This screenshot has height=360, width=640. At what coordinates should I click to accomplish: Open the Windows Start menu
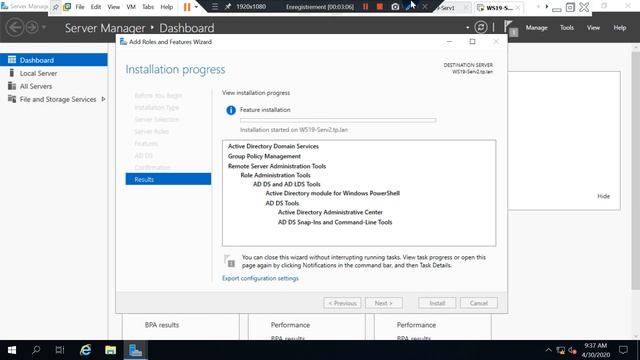point(12,350)
